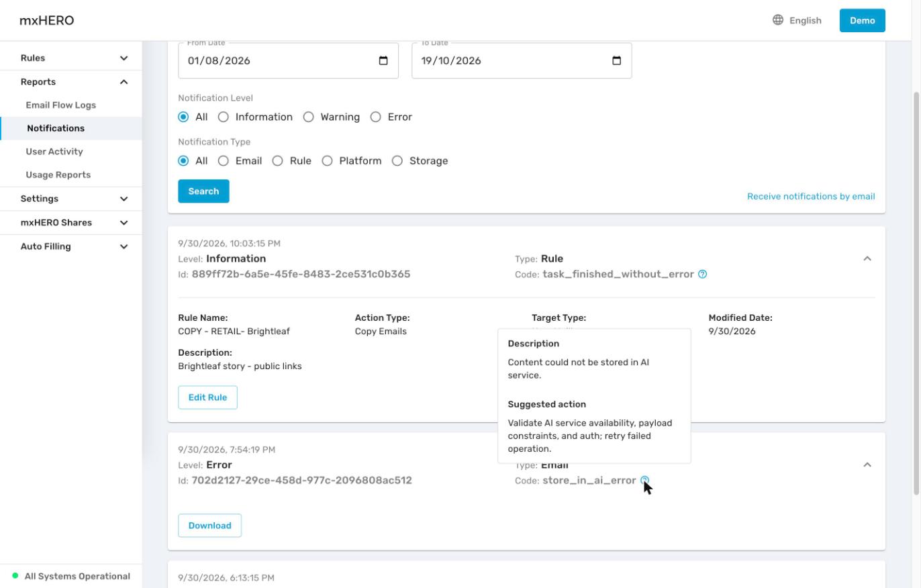Click help icon beside store_in_ai_error code
Image resolution: width=921 pixels, height=588 pixels.
[x=645, y=480]
